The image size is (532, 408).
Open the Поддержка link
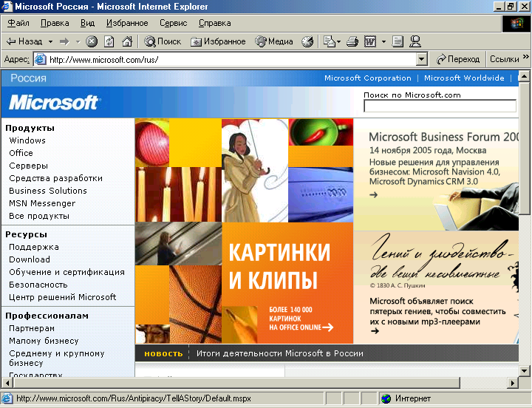pyautogui.click(x=34, y=247)
